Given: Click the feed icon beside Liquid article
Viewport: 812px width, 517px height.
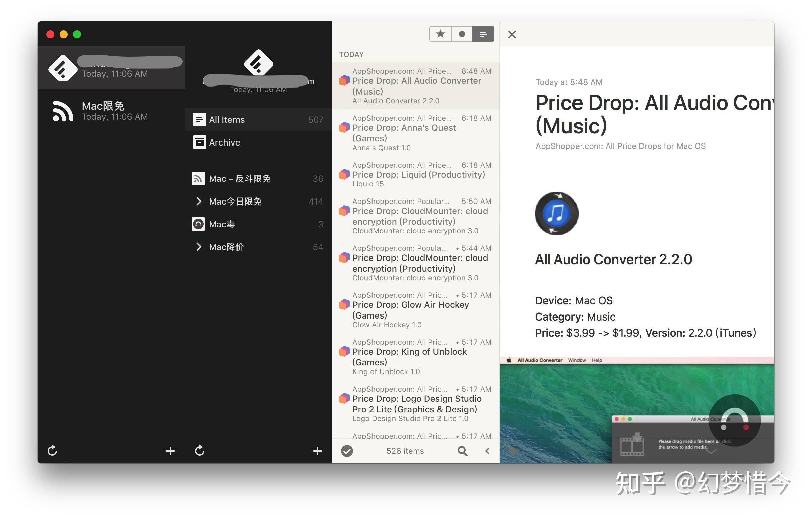Looking at the screenshot, I should [x=344, y=174].
